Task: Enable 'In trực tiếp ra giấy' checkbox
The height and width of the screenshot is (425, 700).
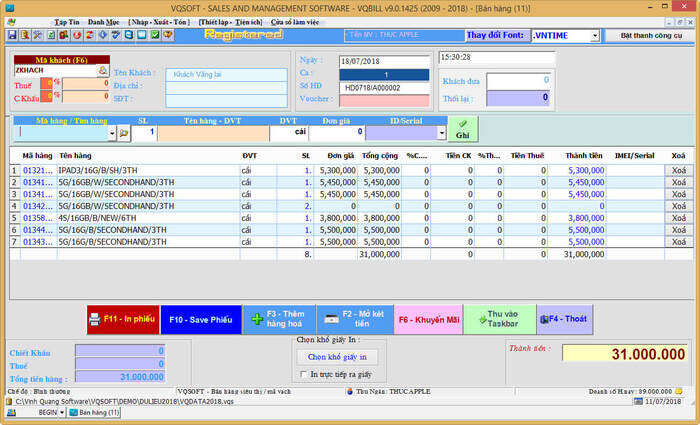Action: pyautogui.click(x=302, y=374)
